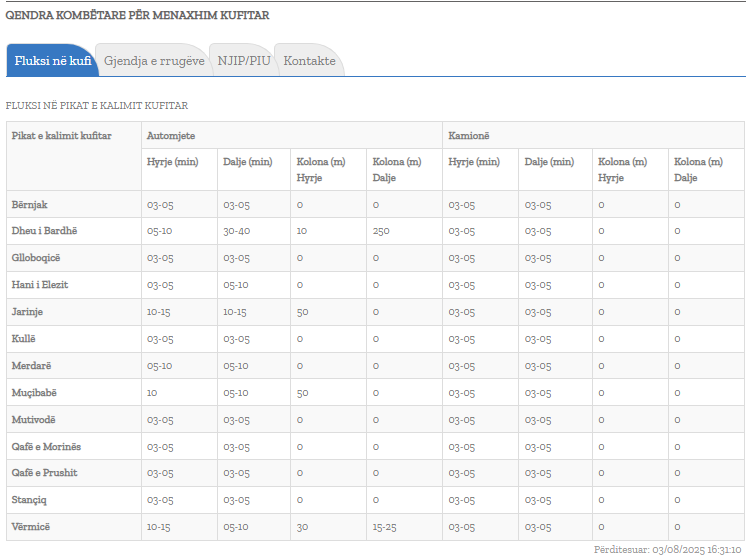Screen dimensions: 748x560
Task: Click Muçibabë entry queue value 50
Action: (302, 394)
